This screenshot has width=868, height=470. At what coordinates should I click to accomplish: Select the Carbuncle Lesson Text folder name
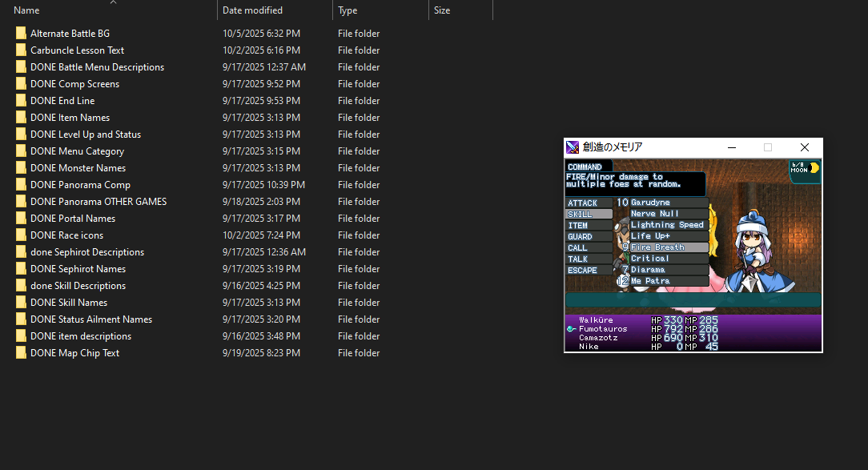77,50
